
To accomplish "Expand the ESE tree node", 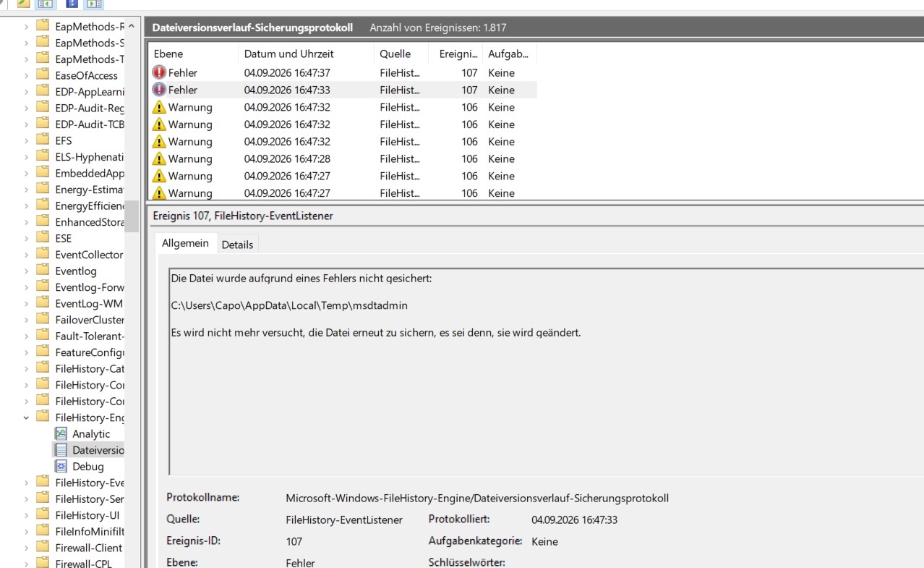I will click(27, 238).
